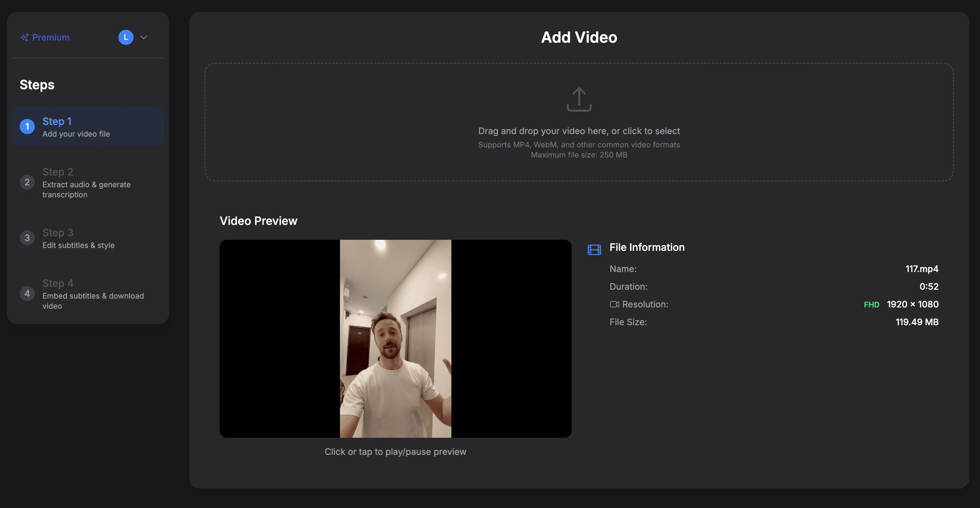Click the upload arrow icon
The height and width of the screenshot is (508, 980).
(579, 99)
